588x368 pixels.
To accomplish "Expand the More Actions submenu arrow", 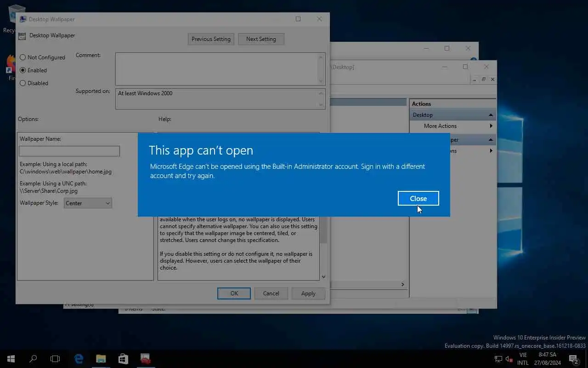I will coord(491,126).
